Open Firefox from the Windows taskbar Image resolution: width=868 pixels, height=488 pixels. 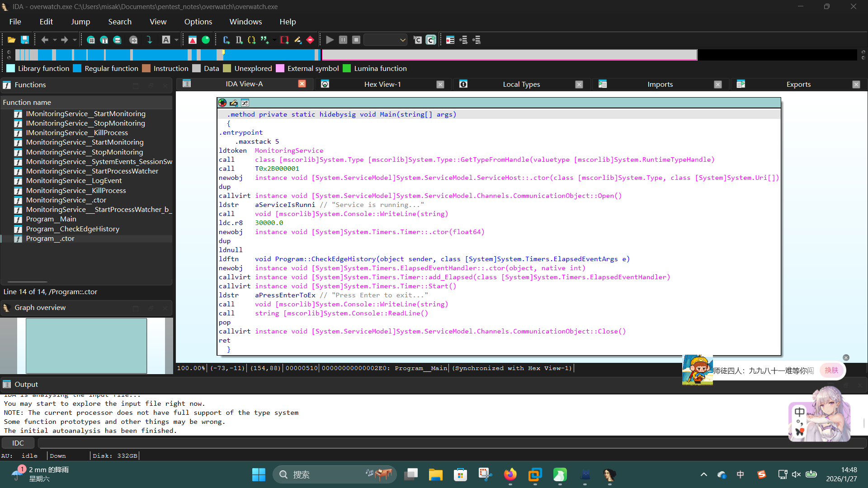[x=510, y=474]
